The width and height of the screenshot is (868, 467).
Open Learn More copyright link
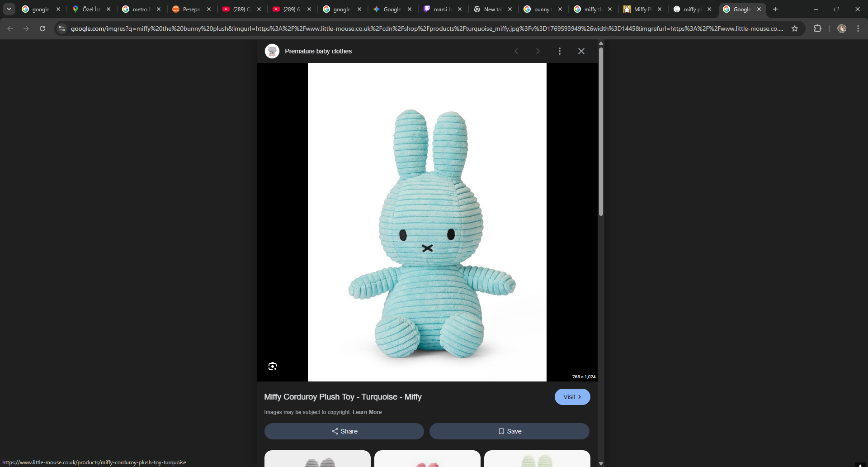click(x=367, y=412)
